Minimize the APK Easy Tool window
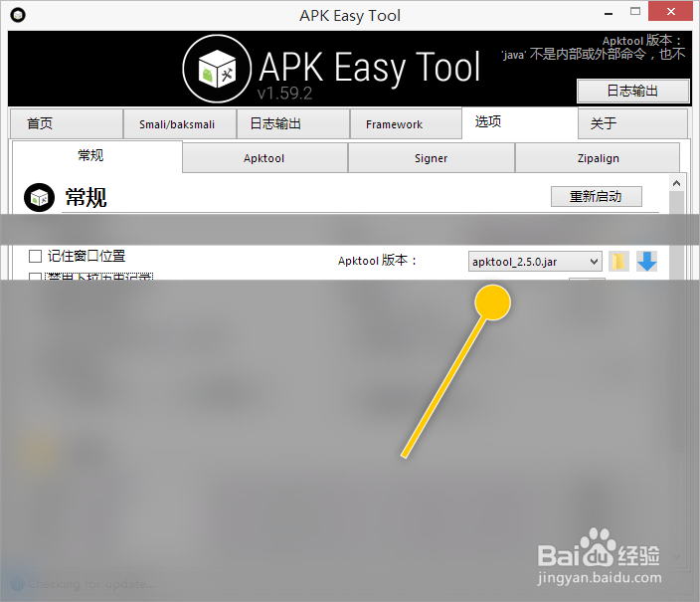The width and height of the screenshot is (700, 602). point(609,13)
